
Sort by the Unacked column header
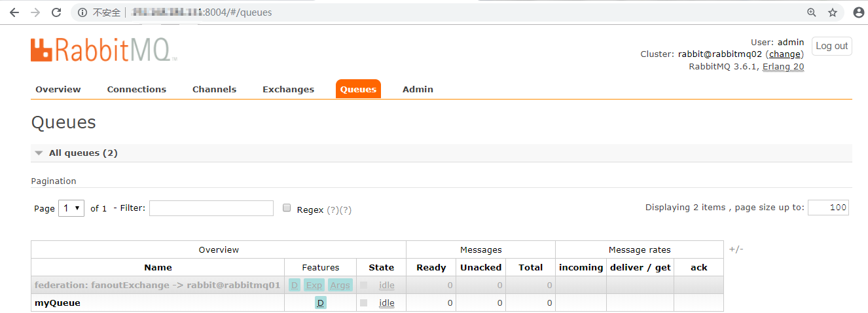[480, 267]
